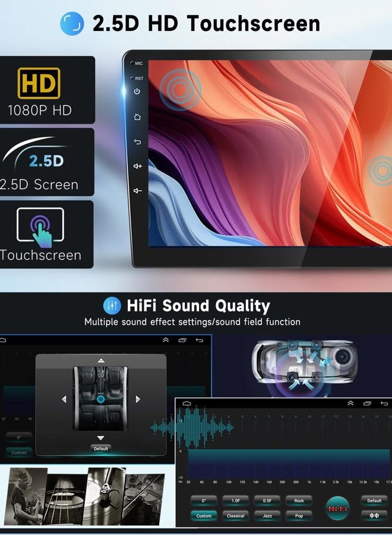The width and height of the screenshot is (392, 535).
Task: Tap the home icon on the bezel
Action: tap(137, 117)
